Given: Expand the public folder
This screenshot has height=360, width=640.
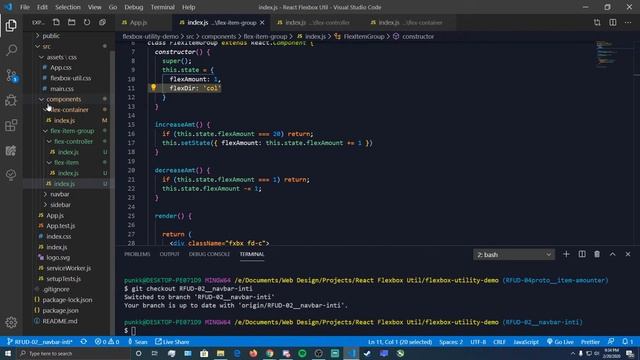Looking at the screenshot, I should pyautogui.click(x=51, y=36).
